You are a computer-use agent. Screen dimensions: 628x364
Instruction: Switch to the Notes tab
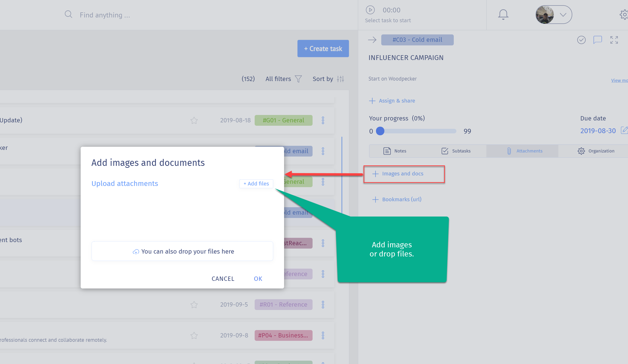pyautogui.click(x=394, y=151)
